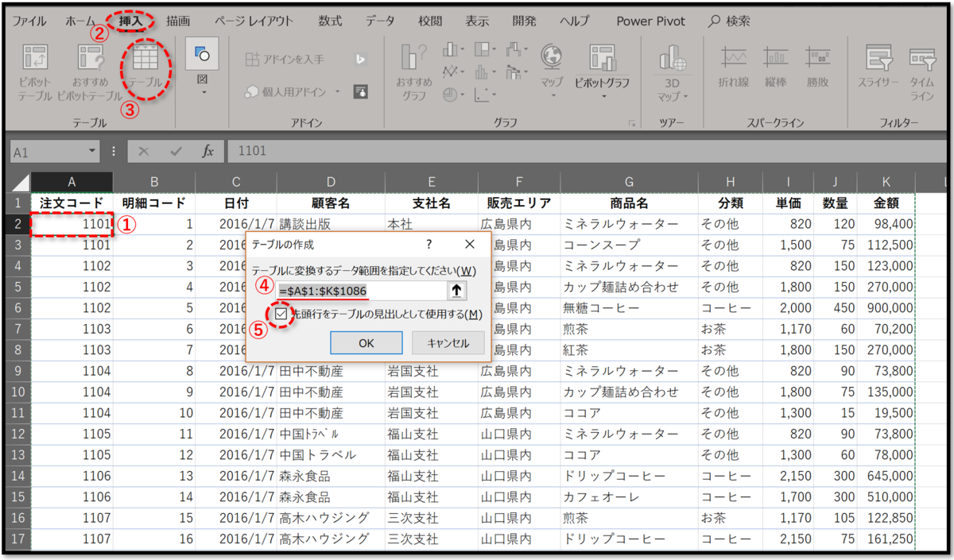The height and width of the screenshot is (560, 954).
Task: Open the Power Pivot tab
Action: 651,21
